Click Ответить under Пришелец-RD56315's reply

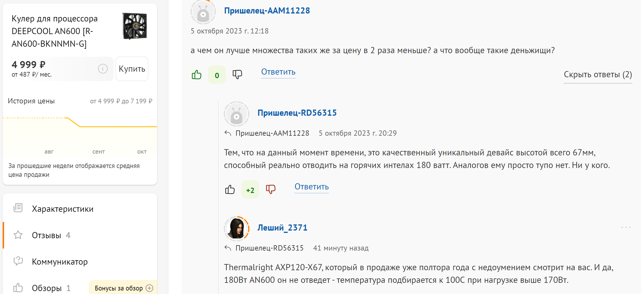pyautogui.click(x=312, y=187)
